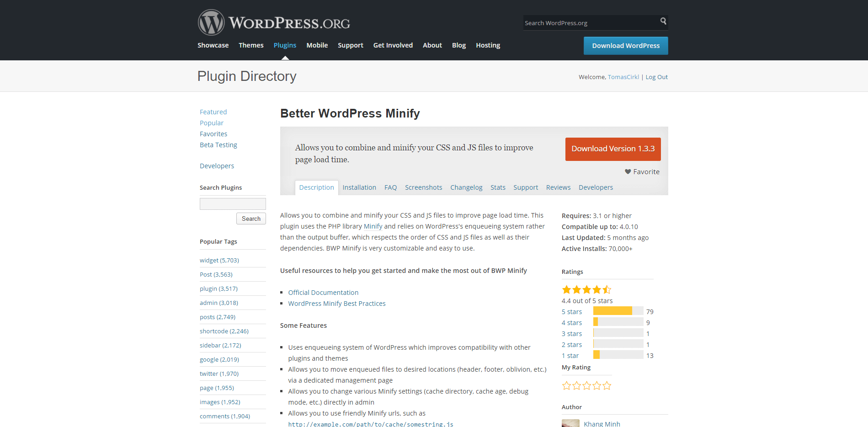
Task: Click the author avatar thumbnail
Action: (570, 423)
